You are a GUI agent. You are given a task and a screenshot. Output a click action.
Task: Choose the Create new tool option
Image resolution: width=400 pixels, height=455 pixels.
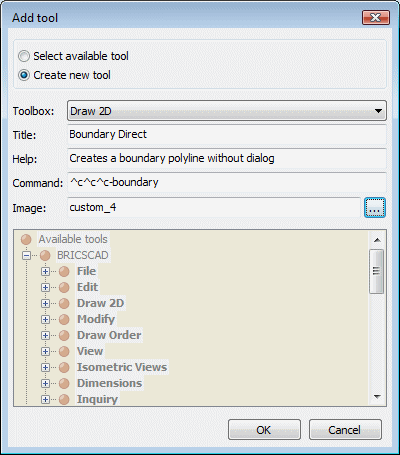64,75
